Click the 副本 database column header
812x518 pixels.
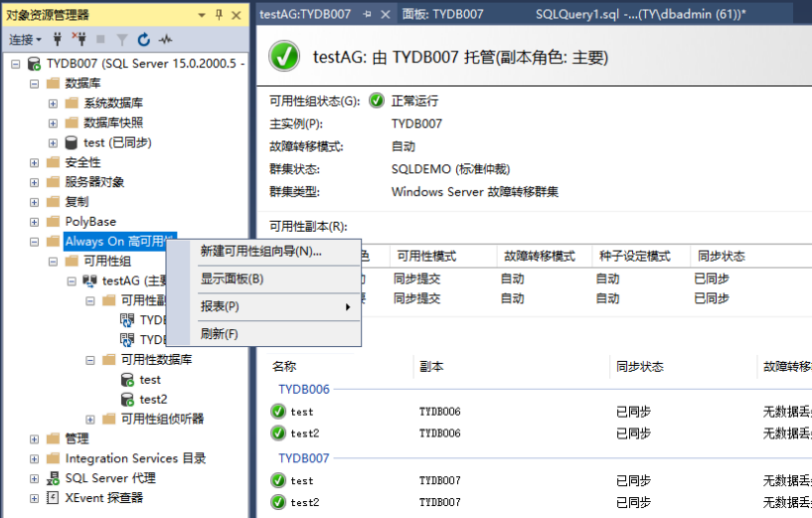pyautogui.click(x=431, y=367)
